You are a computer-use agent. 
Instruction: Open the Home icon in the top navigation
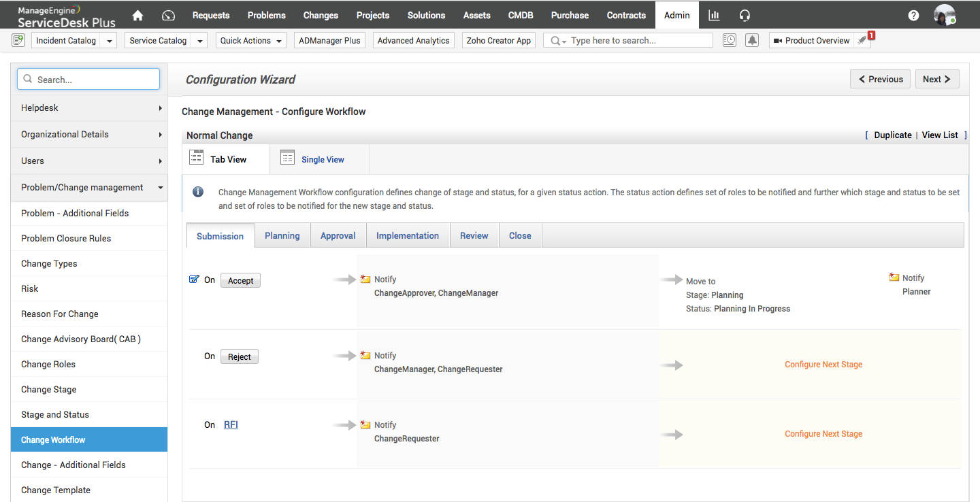tap(137, 14)
